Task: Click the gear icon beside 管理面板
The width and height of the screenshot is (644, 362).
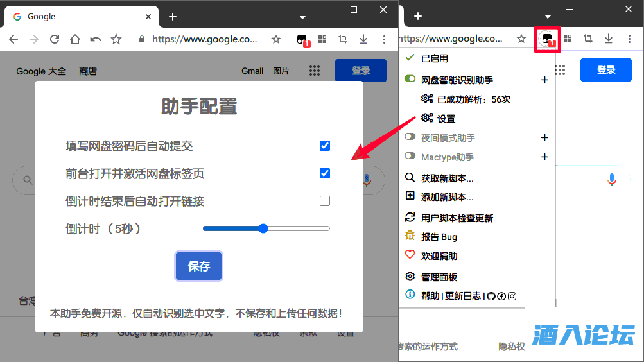Action: [x=410, y=277]
